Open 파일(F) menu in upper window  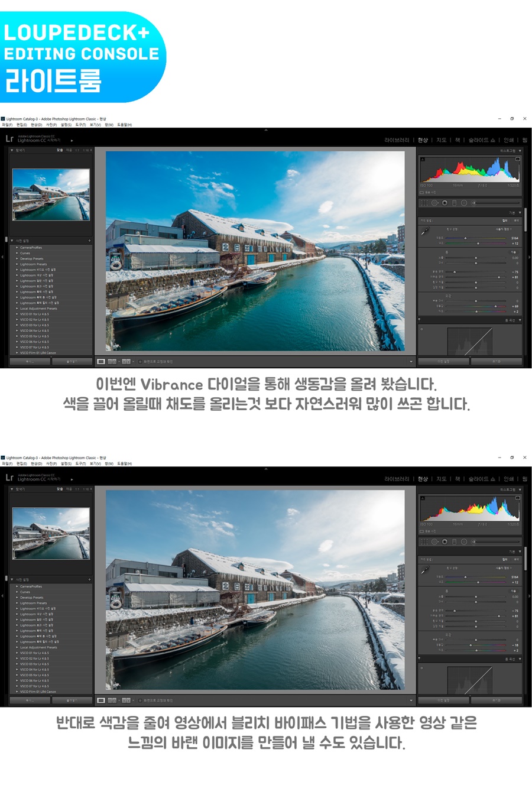pos(7,125)
